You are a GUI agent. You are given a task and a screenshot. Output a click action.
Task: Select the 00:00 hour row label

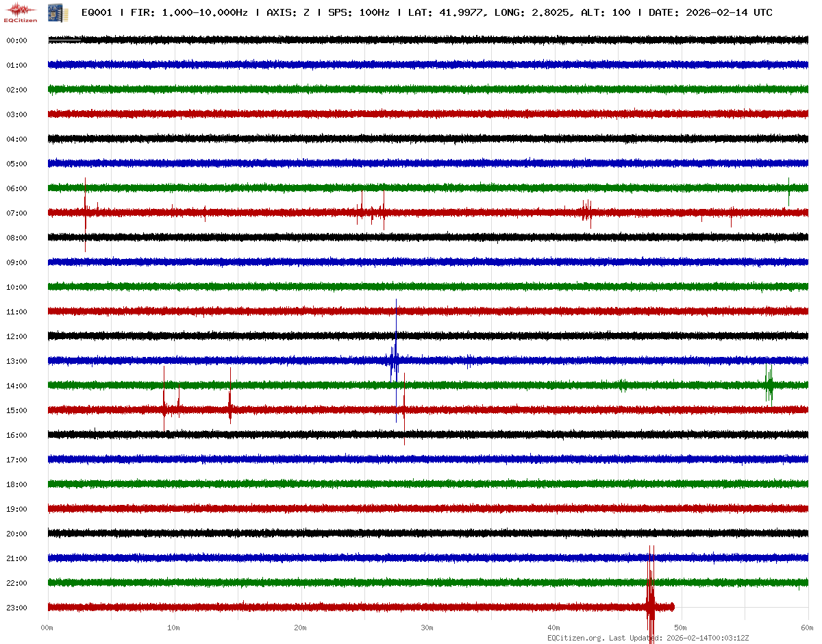(x=16, y=40)
